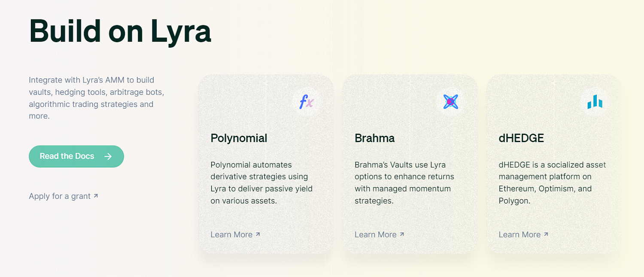Click the Polynomial fx logo icon

[x=307, y=102]
